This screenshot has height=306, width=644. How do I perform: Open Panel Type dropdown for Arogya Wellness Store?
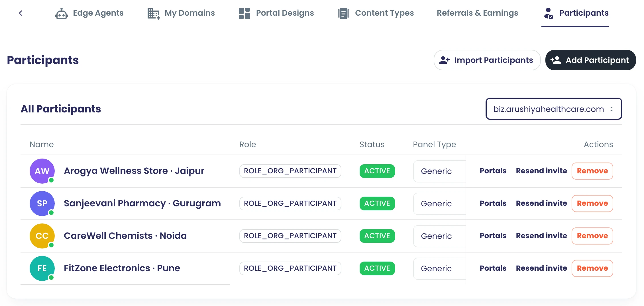click(x=439, y=171)
